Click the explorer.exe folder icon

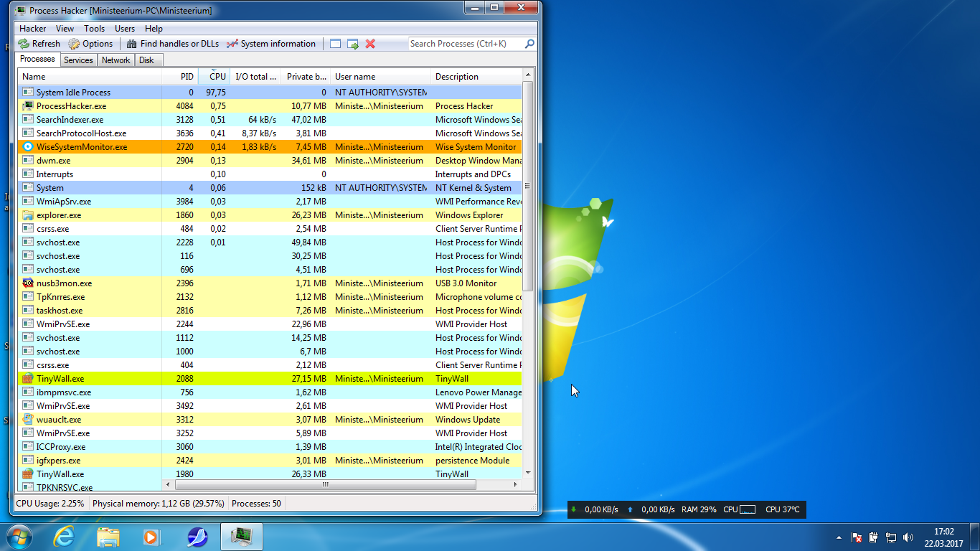coord(28,215)
